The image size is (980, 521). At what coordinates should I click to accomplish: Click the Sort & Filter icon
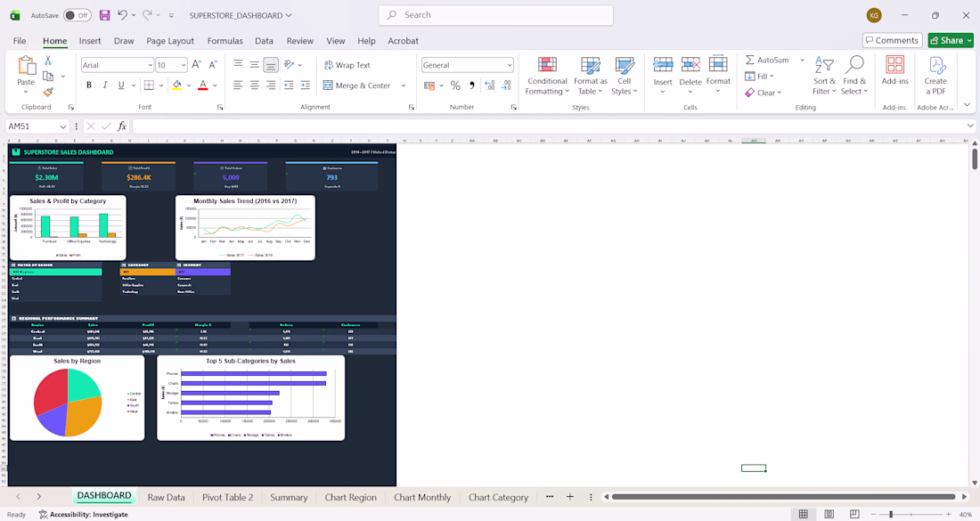pyautogui.click(x=824, y=64)
